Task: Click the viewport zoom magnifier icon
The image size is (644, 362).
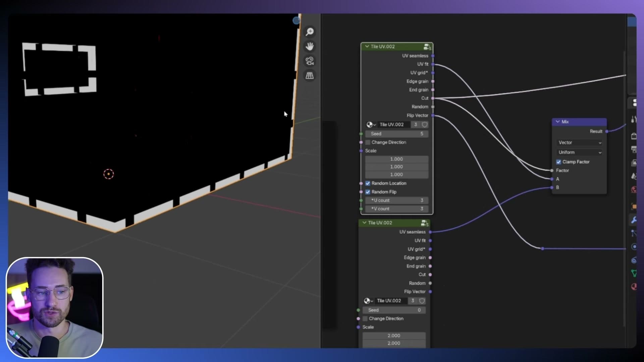Action: (310, 32)
